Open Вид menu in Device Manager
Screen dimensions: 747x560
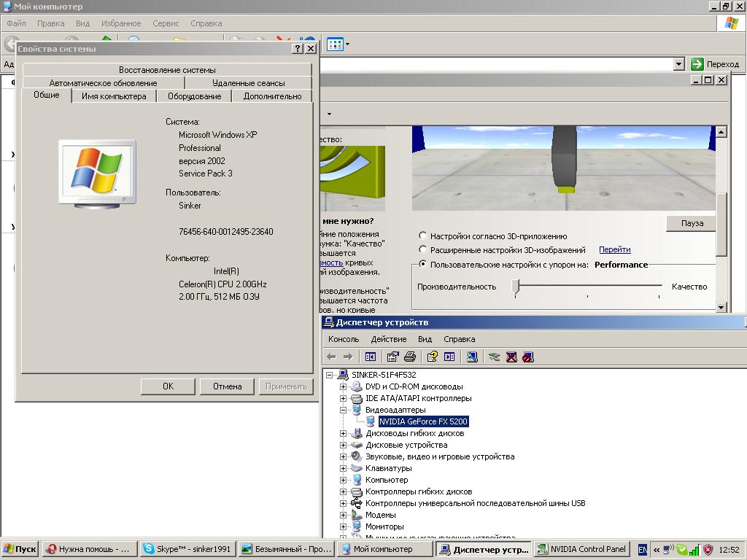click(425, 339)
